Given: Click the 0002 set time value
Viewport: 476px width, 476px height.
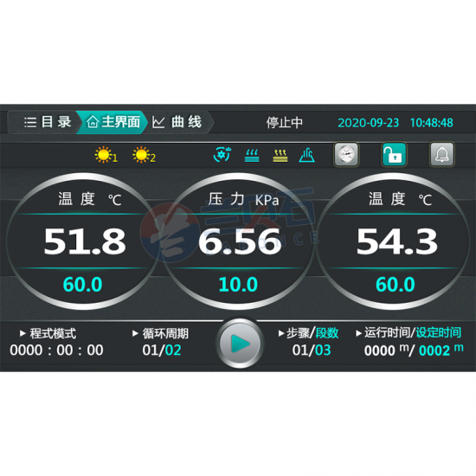Looking at the screenshot, I should [434, 351].
